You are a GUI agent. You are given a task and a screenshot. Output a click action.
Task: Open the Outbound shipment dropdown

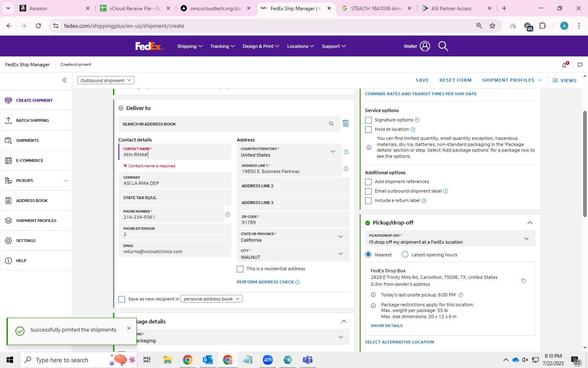click(106, 81)
